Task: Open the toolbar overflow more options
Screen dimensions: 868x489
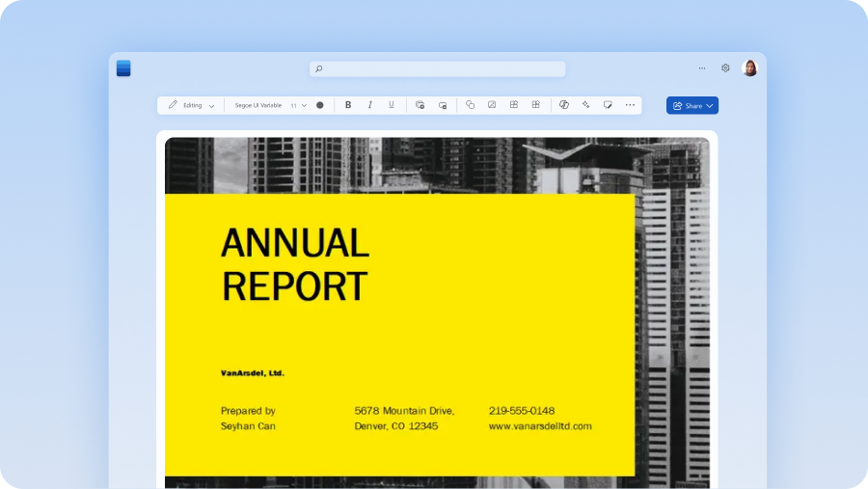Action: pos(630,105)
